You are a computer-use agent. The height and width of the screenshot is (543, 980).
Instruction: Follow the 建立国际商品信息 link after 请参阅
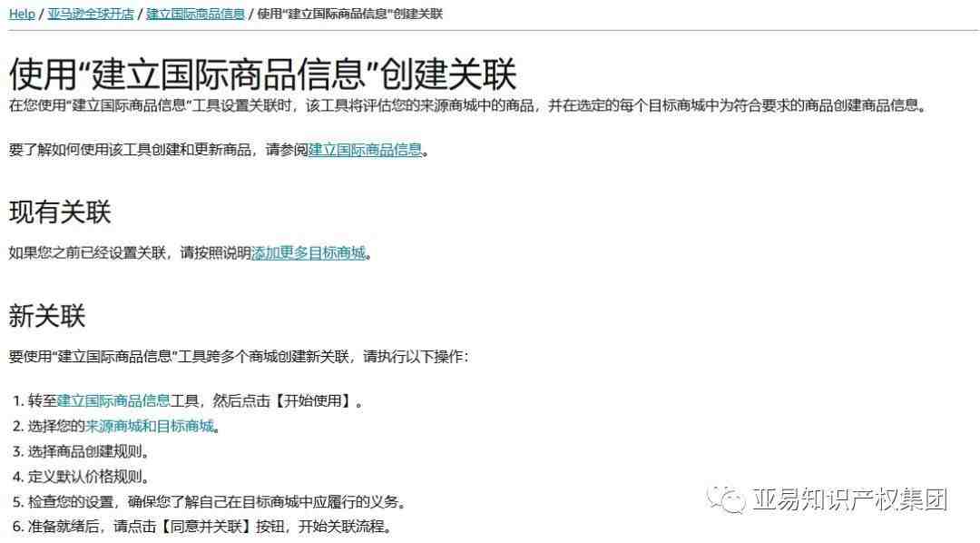(x=365, y=150)
